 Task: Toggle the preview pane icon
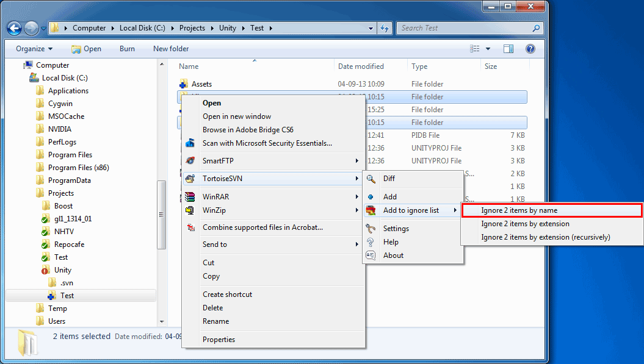pyautogui.click(x=508, y=48)
